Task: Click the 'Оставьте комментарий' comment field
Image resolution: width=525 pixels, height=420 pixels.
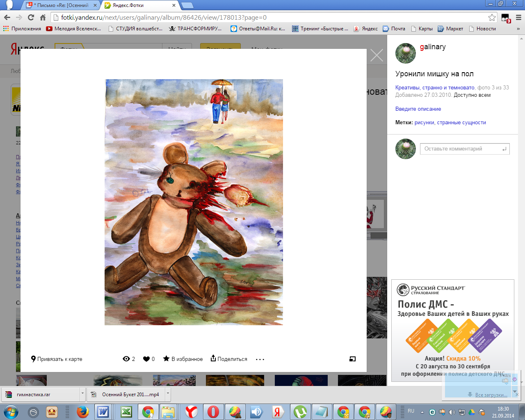Action: tap(465, 149)
